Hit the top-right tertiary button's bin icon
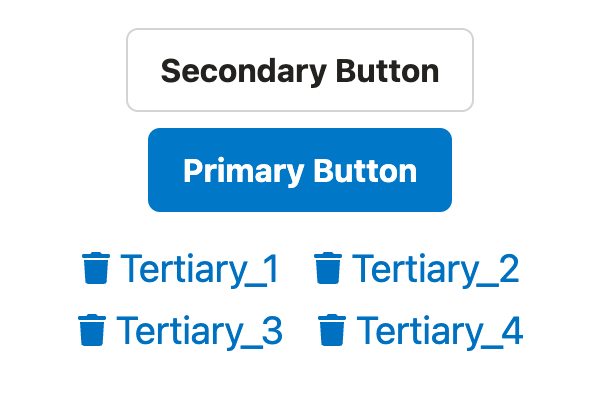The image size is (600, 400). tap(328, 269)
